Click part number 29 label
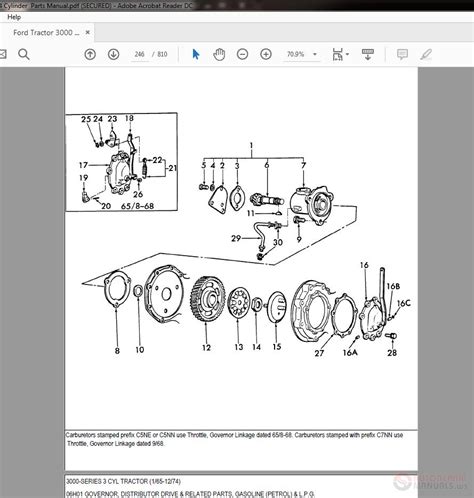This screenshot has height=498, width=474. pyautogui.click(x=236, y=238)
